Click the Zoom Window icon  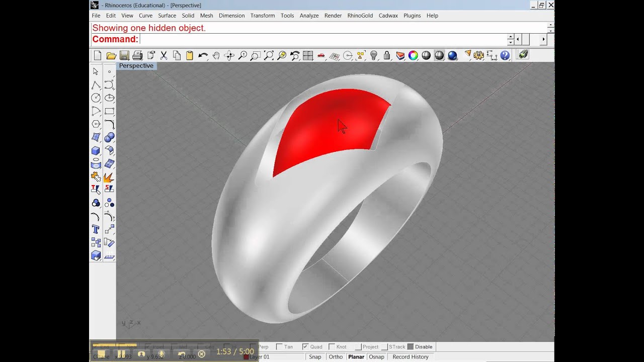[256, 55]
